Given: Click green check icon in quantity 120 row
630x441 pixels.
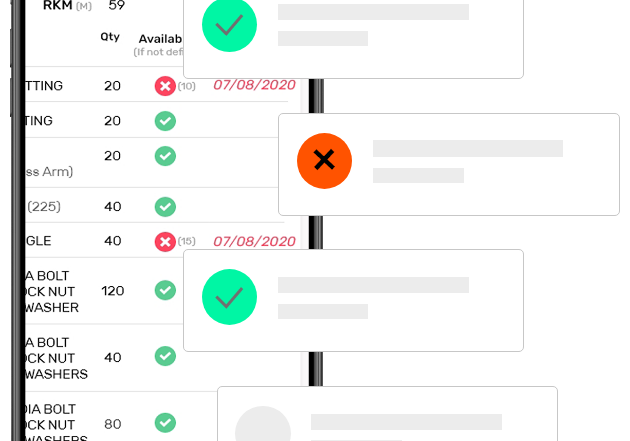Looking at the screenshot, I should pos(165,290).
